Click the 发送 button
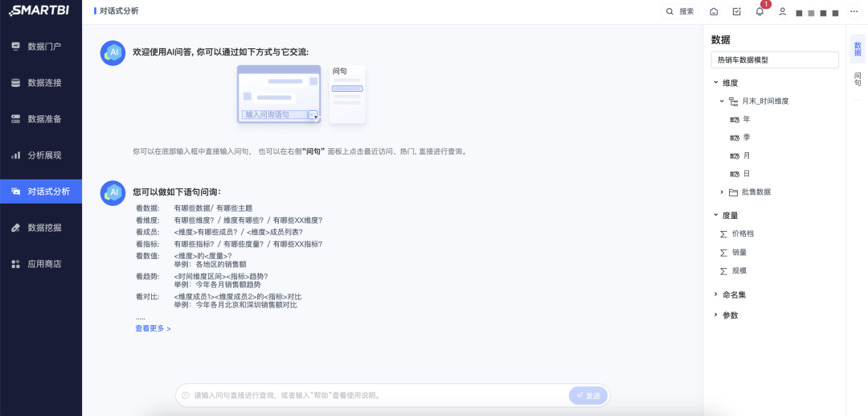Viewport: 868px width, 416px height. click(588, 396)
